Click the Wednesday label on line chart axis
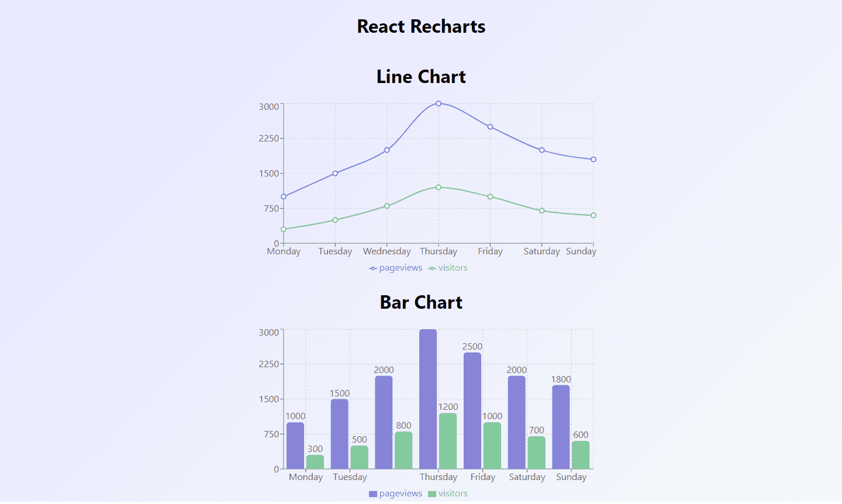Image resolution: width=842 pixels, height=504 pixels. [387, 252]
